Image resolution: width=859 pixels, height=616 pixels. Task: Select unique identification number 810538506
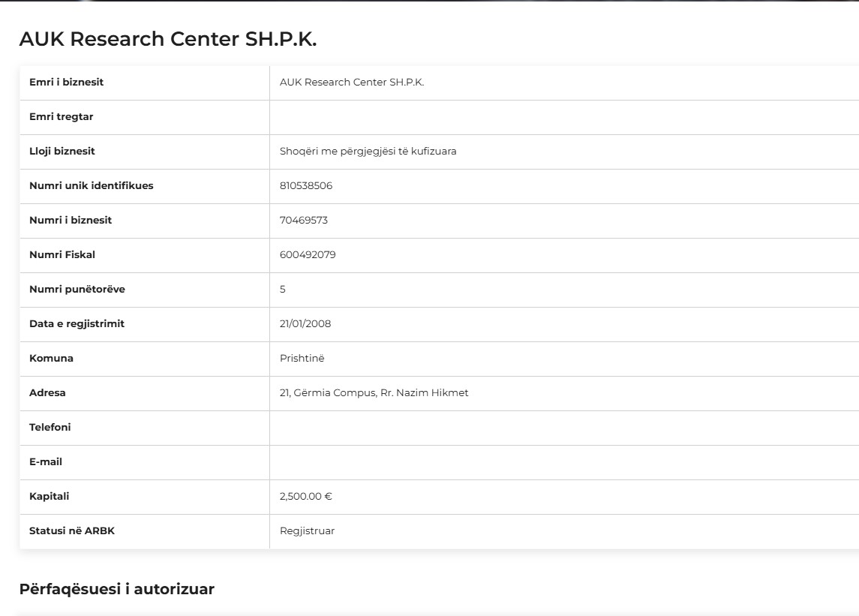tap(305, 186)
